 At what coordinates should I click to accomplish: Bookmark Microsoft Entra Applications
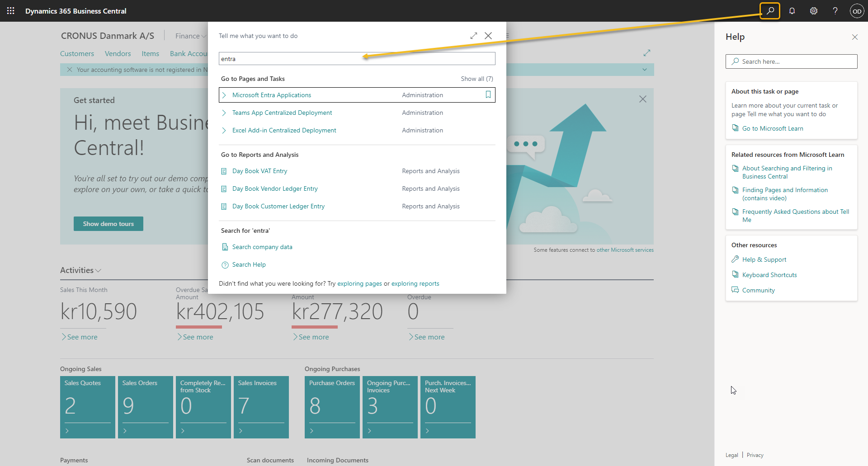488,94
